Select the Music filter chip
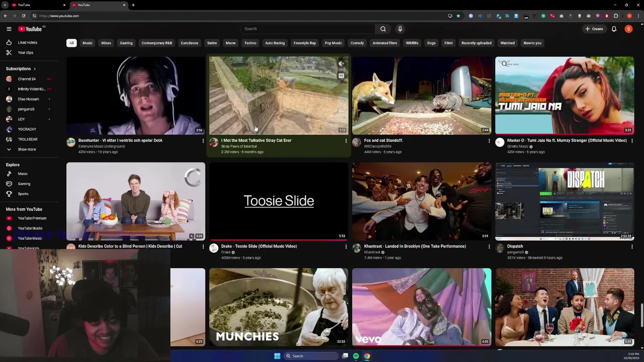 (88, 43)
